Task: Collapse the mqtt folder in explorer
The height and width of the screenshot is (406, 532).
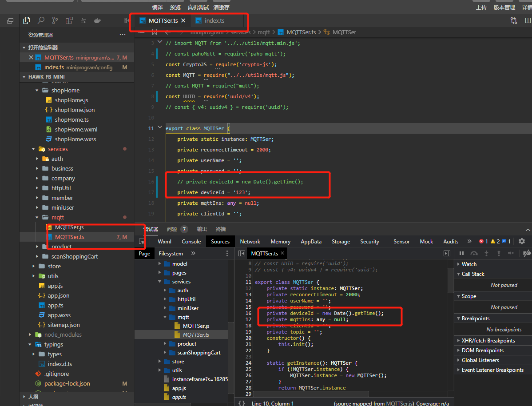Action: coord(37,217)
